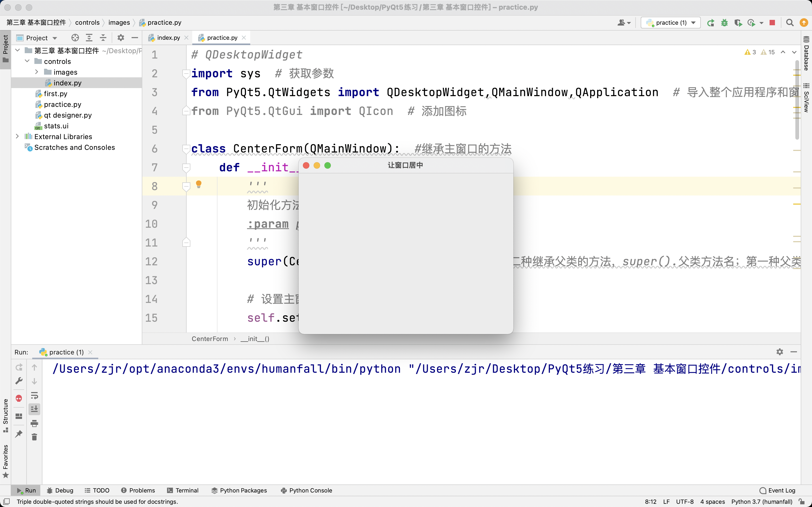Toggle the Database side panel

click(x=806, y=54)
